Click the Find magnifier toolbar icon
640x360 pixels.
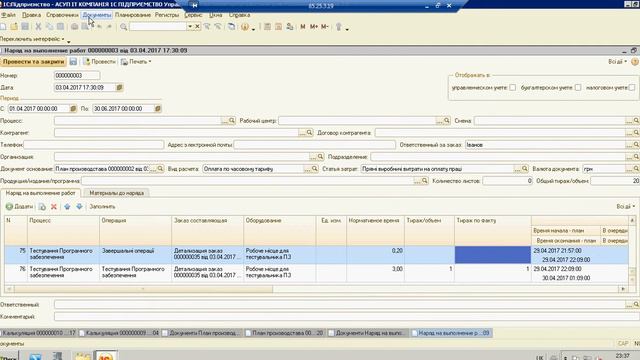[124, 27]
